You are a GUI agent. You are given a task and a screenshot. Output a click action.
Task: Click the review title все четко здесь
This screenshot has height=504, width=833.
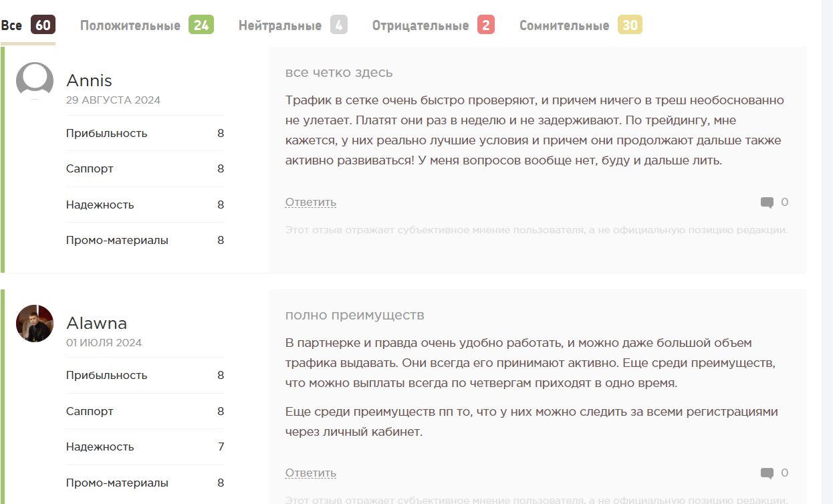(x=339, y=73)
